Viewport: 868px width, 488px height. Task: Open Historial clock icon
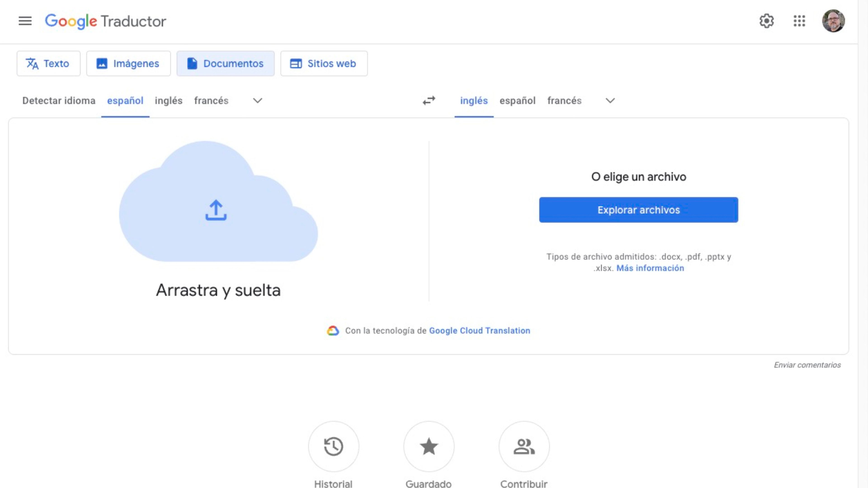pyautogui.click(x=334, y=446)
